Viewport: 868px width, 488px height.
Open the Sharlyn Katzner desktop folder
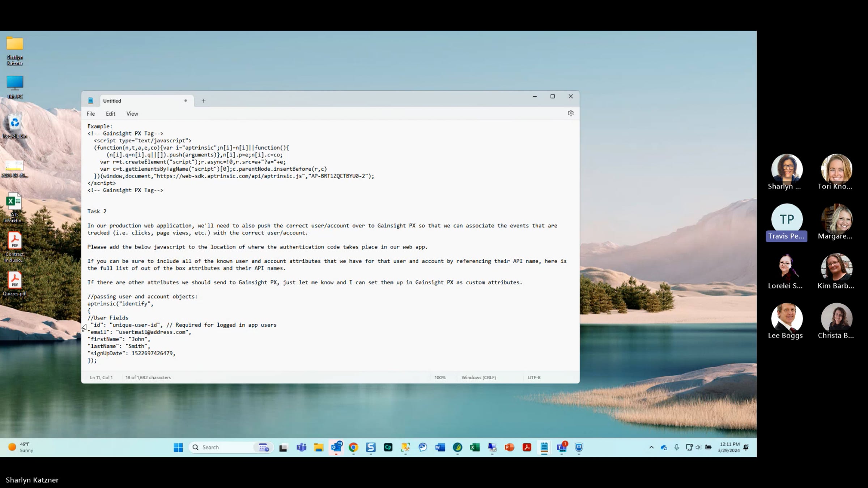[15, 51]
